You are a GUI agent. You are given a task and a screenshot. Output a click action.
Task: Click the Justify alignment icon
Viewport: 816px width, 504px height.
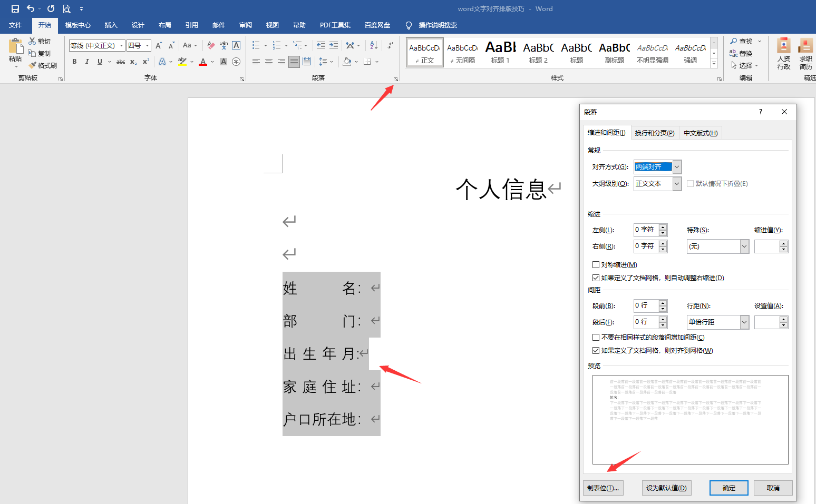point(294,62)
